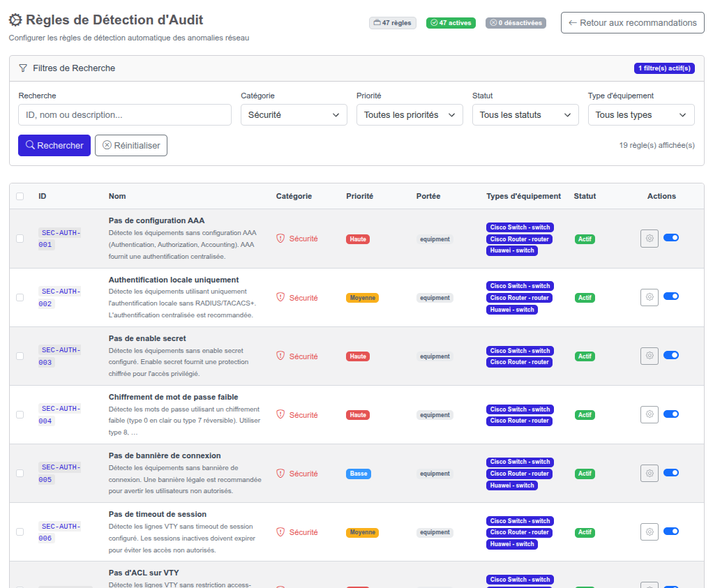Open settings gear for rule SEC-AUTH-003
713x588 pixels.
click(x=649, y=355)
